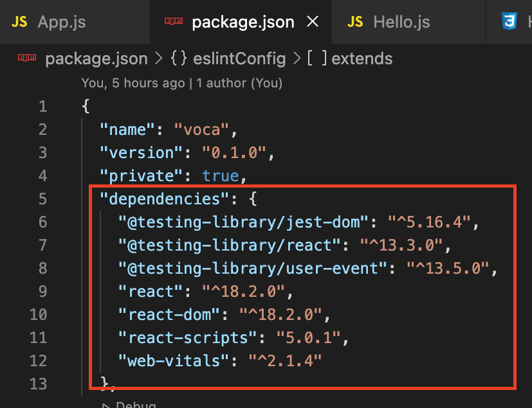Click the opening brace on line 1
This screenshot has width=532, height=408.
click(x=86, y=107)
